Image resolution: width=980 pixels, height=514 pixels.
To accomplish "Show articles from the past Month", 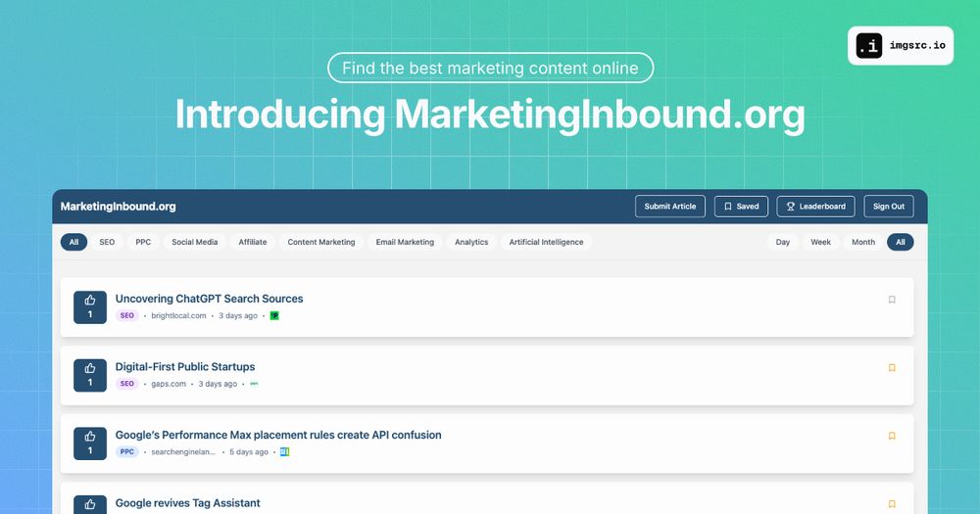I will [863, 243].
